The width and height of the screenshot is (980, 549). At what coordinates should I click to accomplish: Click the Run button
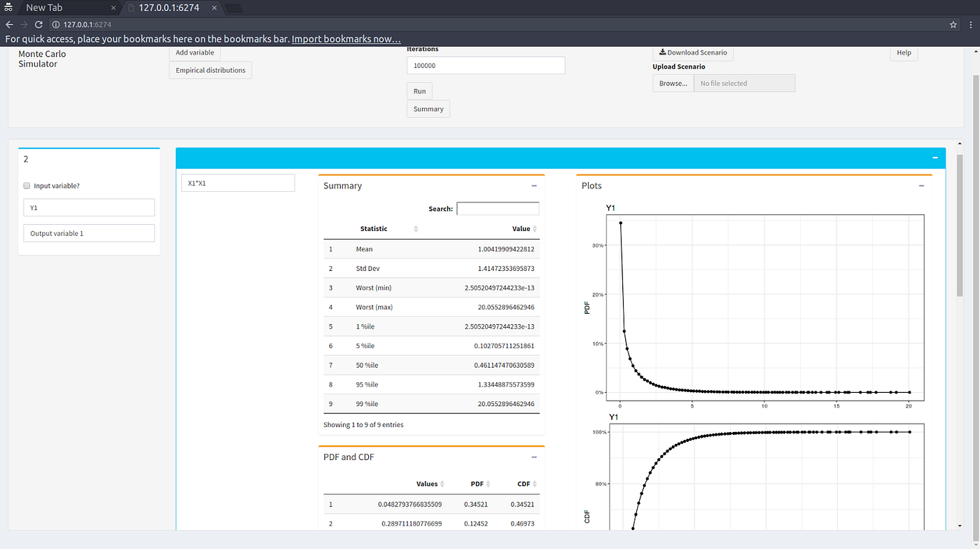(x=419, y=90)
